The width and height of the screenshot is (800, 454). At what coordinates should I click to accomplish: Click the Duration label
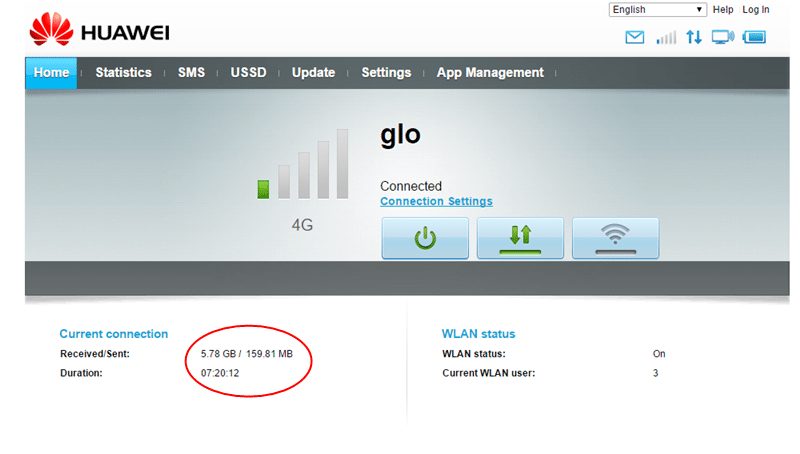click(x=81, y=373)
